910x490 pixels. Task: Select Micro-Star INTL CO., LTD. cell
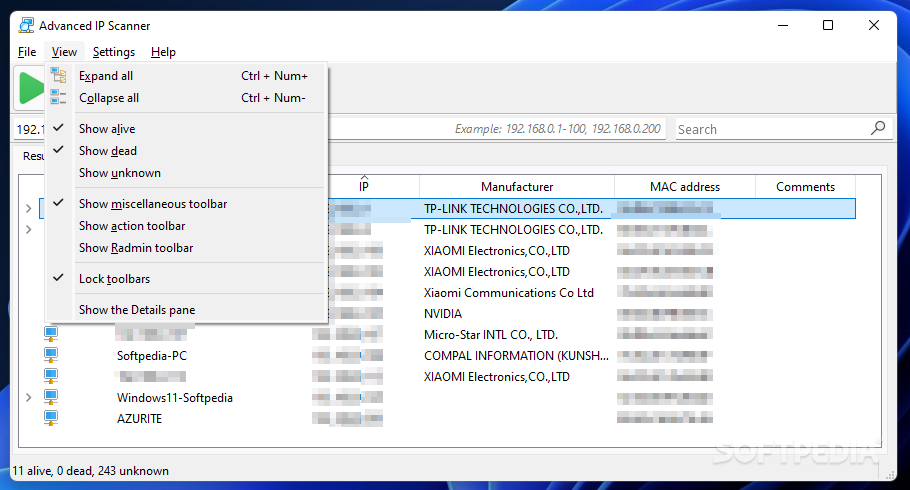pyautogui.click(x=490, y=335)
